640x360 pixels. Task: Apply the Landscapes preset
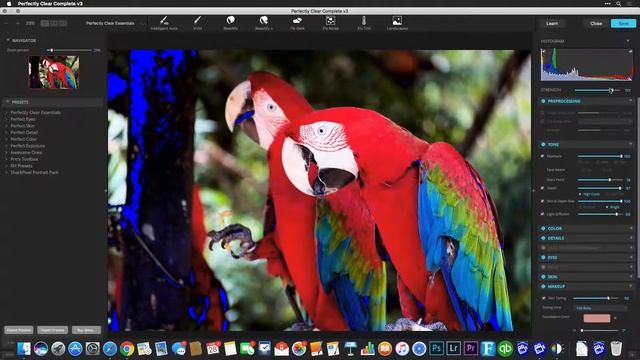click(397, 23)
